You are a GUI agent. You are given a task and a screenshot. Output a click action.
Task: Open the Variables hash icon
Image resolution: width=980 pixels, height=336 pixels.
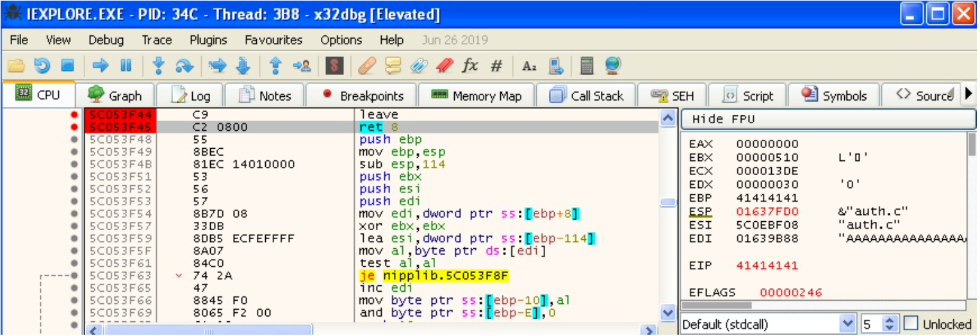tap(496, 65)
